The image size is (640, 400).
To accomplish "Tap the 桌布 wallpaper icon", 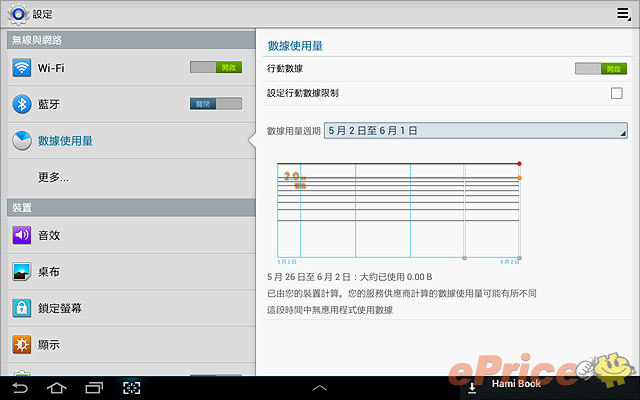I will 22,271.
